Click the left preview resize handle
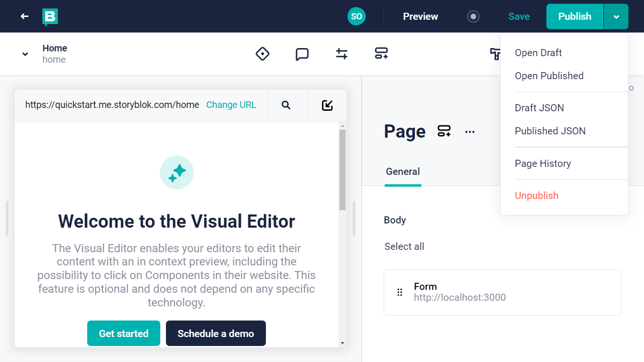Screen dimensions: 644x362 [7, 218]
